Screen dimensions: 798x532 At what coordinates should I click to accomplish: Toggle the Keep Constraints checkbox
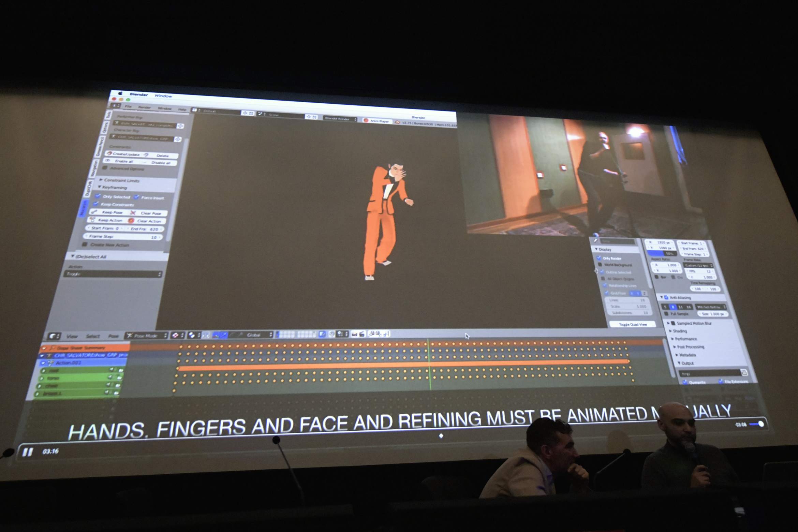(x=96, y=204)
